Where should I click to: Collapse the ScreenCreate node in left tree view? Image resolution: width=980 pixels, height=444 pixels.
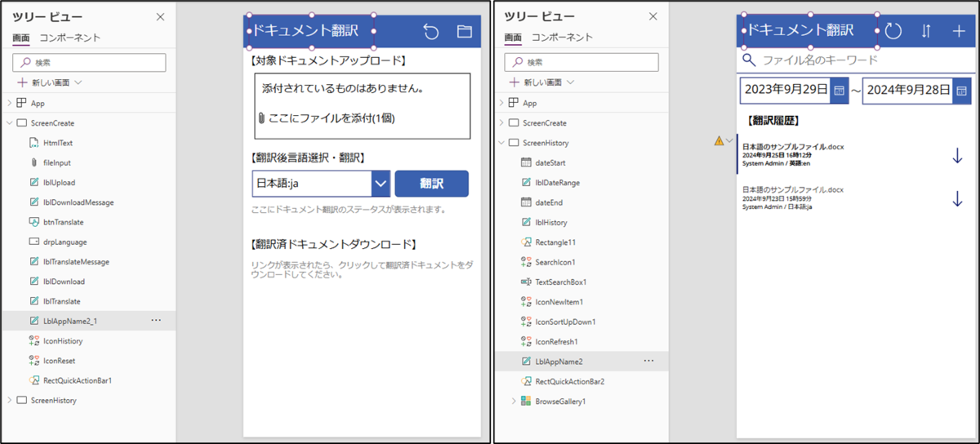tap(9, 123)
